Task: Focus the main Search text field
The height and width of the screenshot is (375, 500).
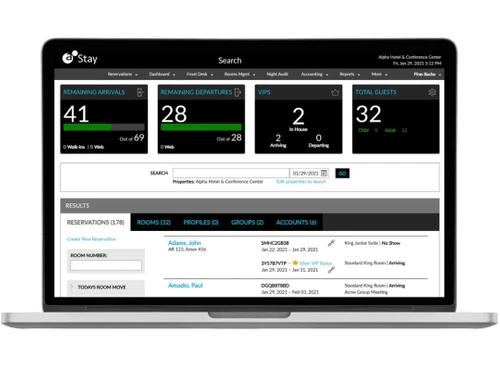Action: click(x=231, y=173)
